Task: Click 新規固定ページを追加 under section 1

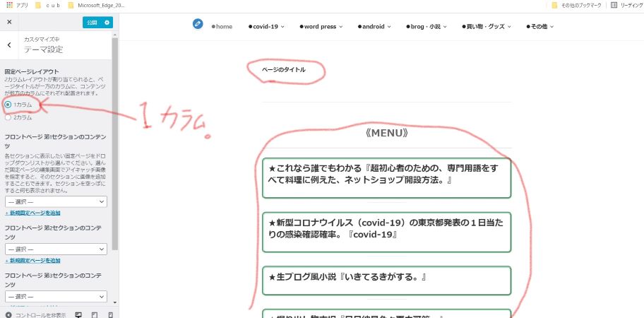Action: tap(33, 213)
